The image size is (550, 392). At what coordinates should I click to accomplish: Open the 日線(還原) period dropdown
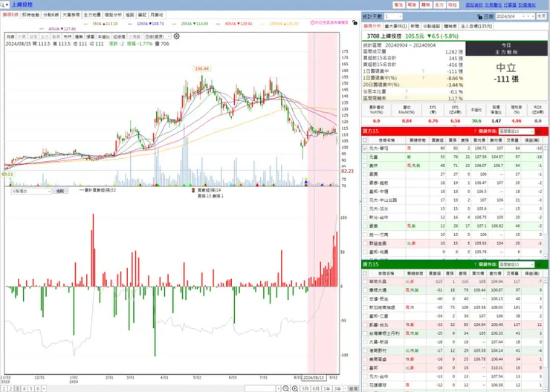pyautogui.click(x=158, y=36)
